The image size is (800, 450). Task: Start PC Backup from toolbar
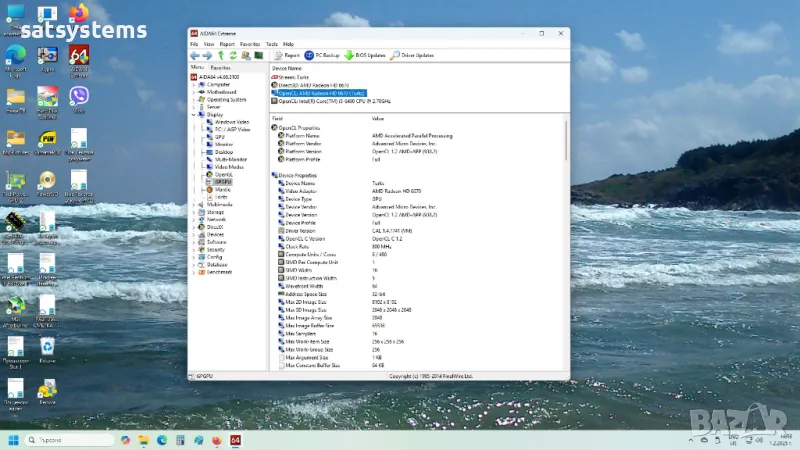coord(322,55)
